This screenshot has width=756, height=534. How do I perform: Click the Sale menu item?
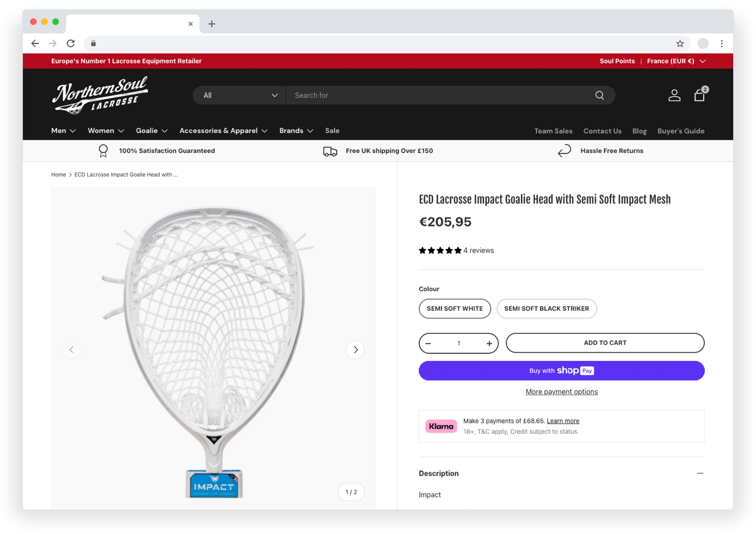pos(332,131)
